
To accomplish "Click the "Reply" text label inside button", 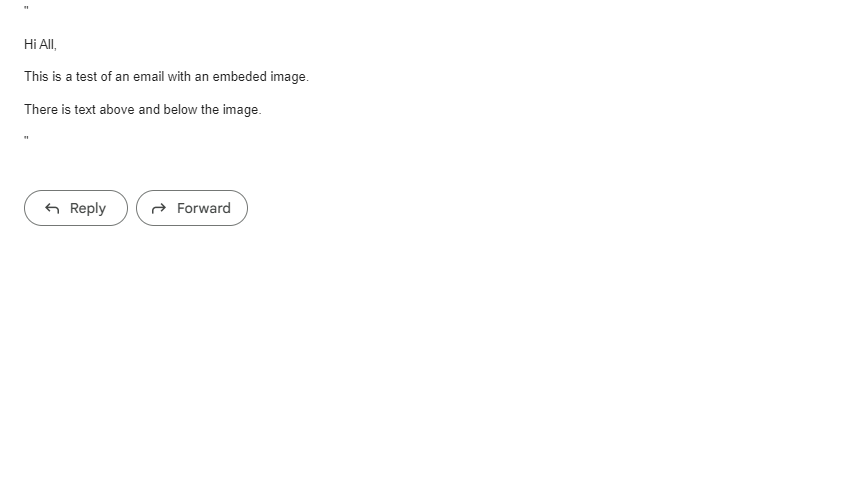I will [x=88, y=209].
